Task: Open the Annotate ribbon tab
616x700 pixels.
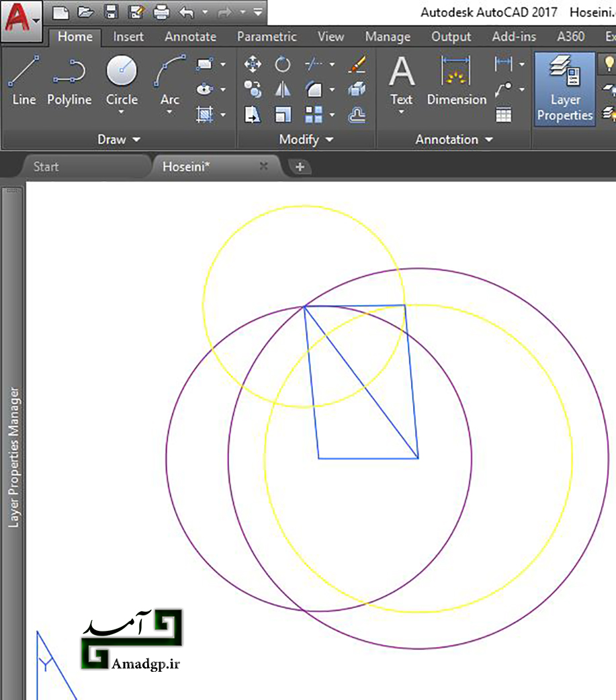Action: point(191,36)
